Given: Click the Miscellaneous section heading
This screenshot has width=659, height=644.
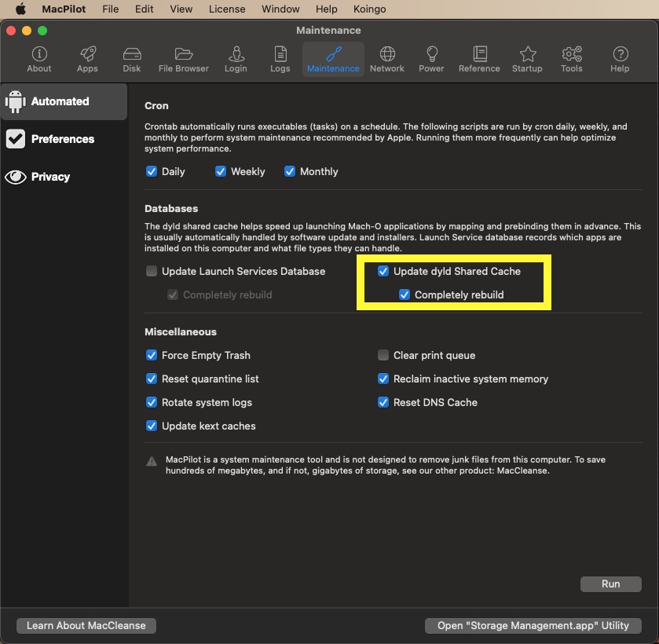Looking at the screenshot, I should (181, 331).
